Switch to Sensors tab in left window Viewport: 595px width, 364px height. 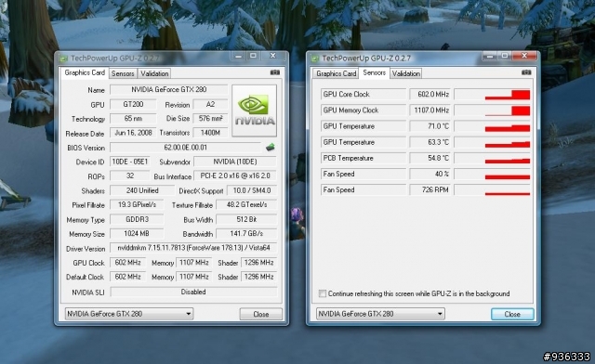pyautogui.click(x=123, y=73)
